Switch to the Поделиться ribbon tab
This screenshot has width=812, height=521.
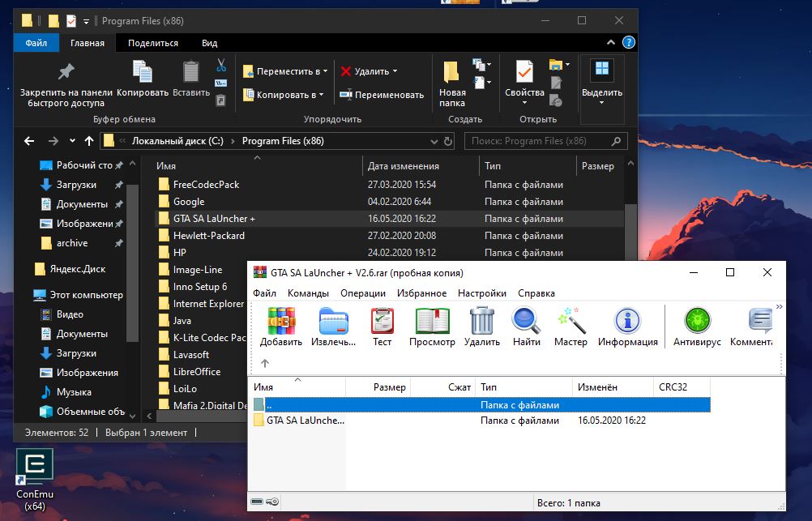pos(153,43)
